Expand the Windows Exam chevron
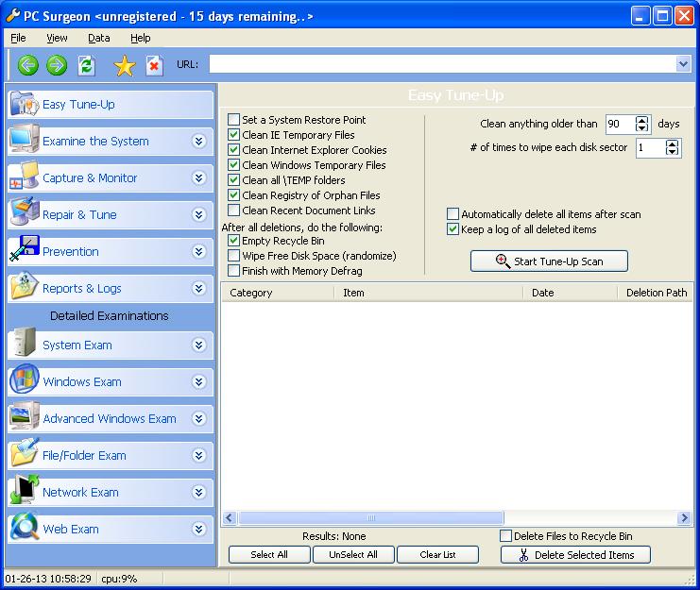700x590 pixels. [x=198, y=381]
